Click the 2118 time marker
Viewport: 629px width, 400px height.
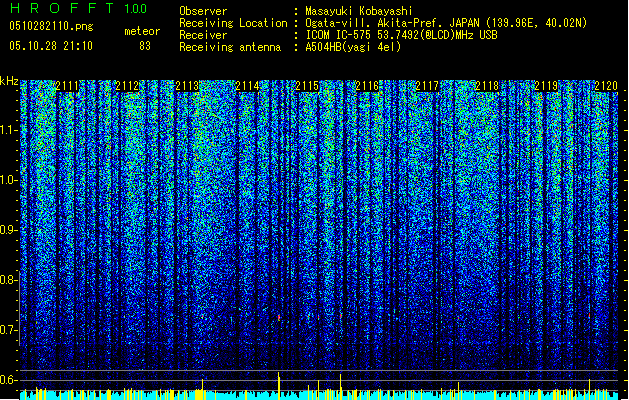487,86
